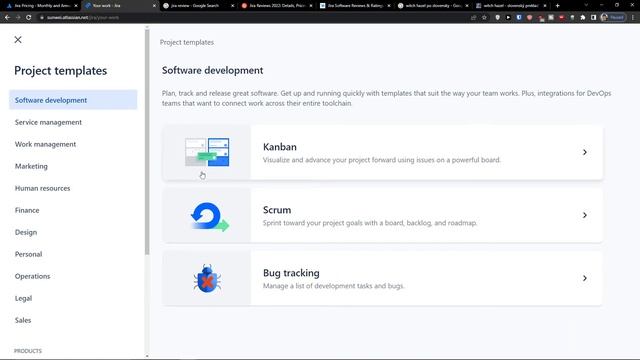Select Software development category
Viewport: 640px width, 360px height.
[73, 100]
